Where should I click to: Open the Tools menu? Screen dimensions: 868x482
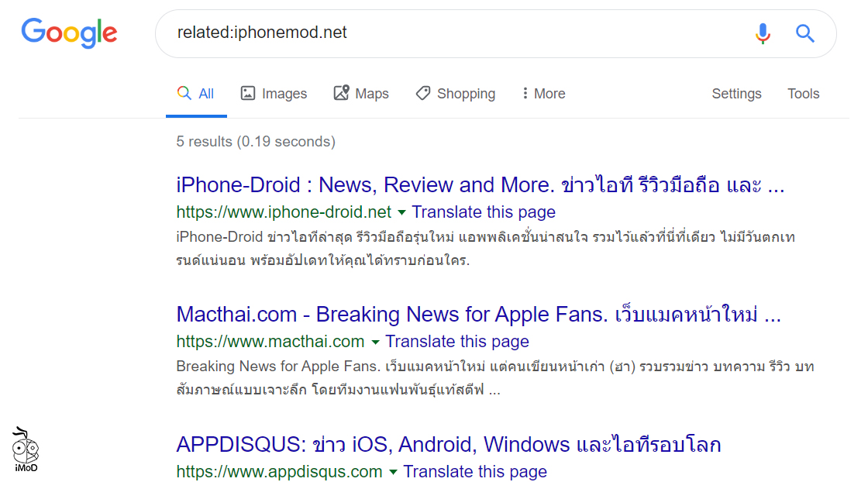tap(803, 93)
